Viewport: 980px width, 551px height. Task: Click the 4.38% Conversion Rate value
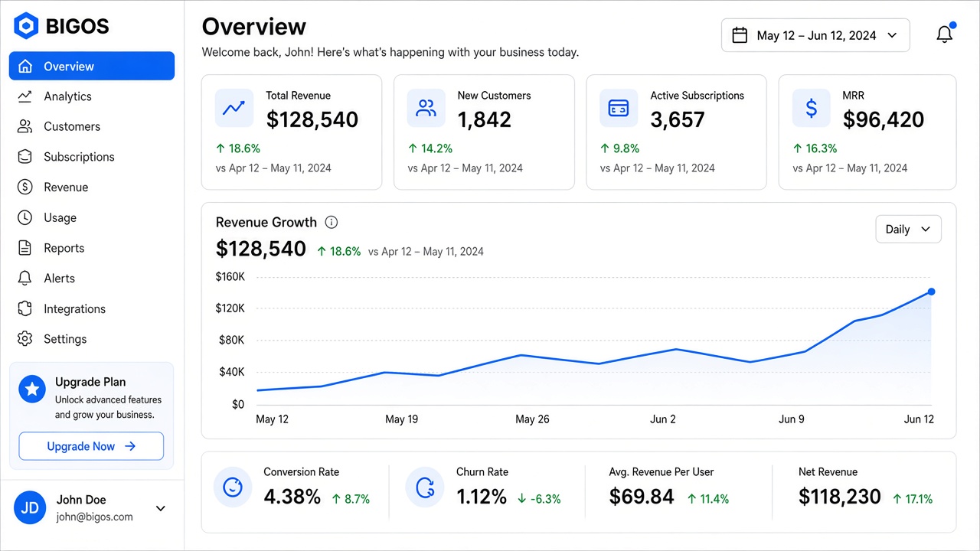(292, 497)
